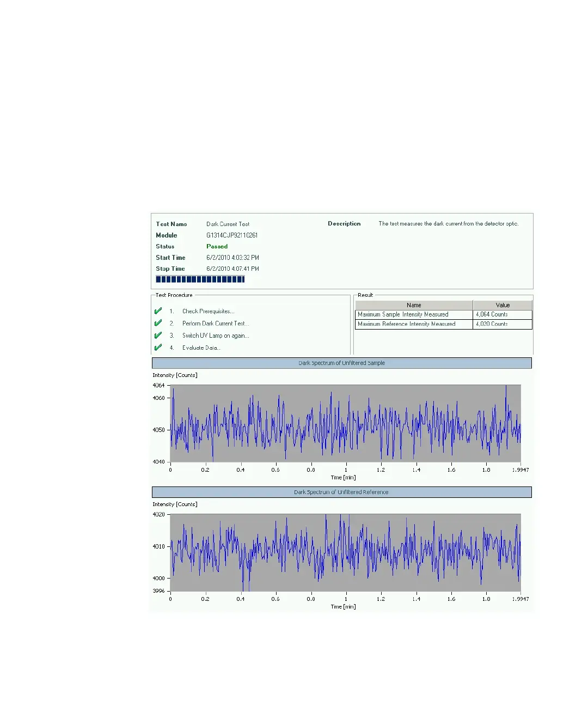Viewport: 588px width, 706px height.
Task: Click Dark Spectrum of Unfiltered Reference header
Action: (x=342, y=492)
